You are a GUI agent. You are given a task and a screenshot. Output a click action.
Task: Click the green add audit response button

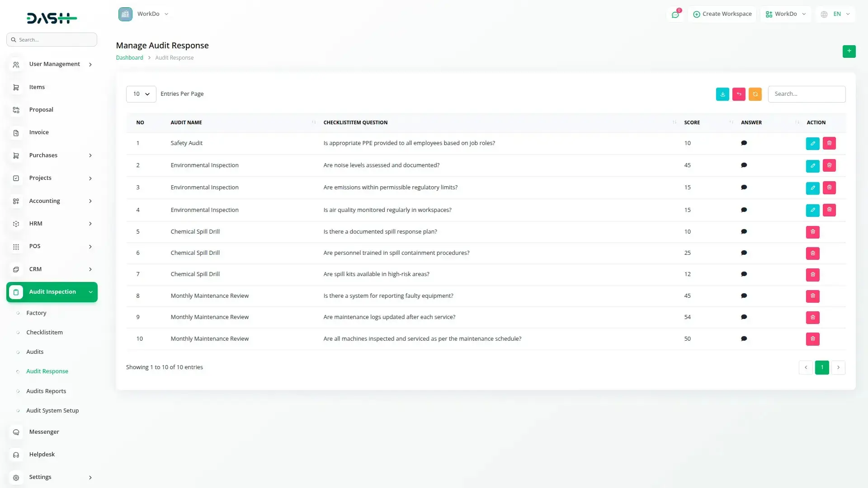(849, 51)
